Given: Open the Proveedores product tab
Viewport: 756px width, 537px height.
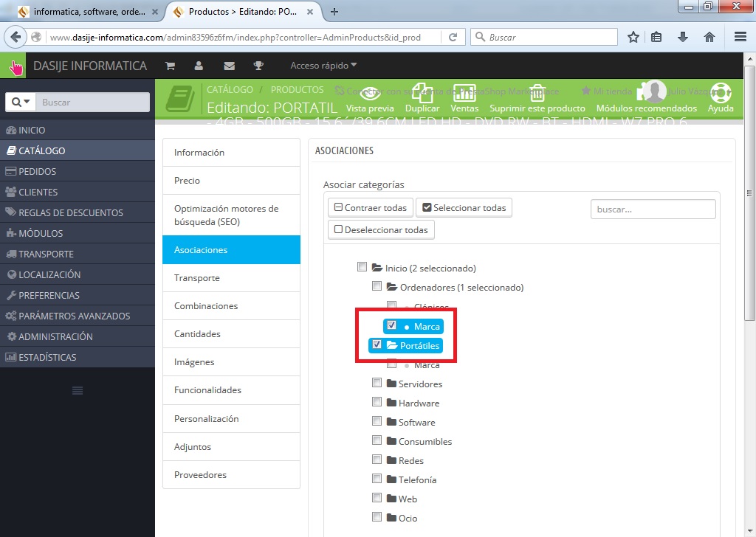Looking at the screenshot, I should tap(231, 475).
